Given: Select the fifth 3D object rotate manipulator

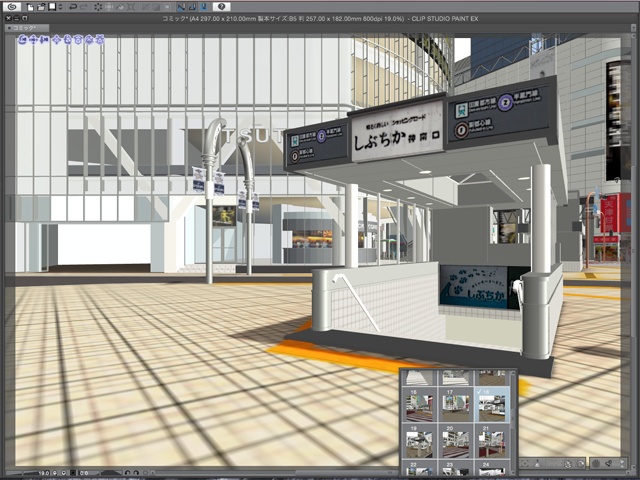Looking at the screenshot, I should [67, 40].
